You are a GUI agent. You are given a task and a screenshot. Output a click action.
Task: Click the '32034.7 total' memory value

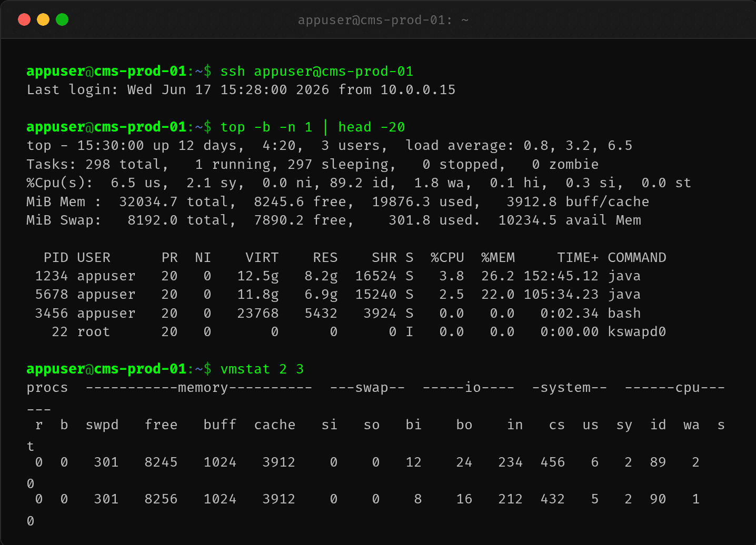pos(174,201)
